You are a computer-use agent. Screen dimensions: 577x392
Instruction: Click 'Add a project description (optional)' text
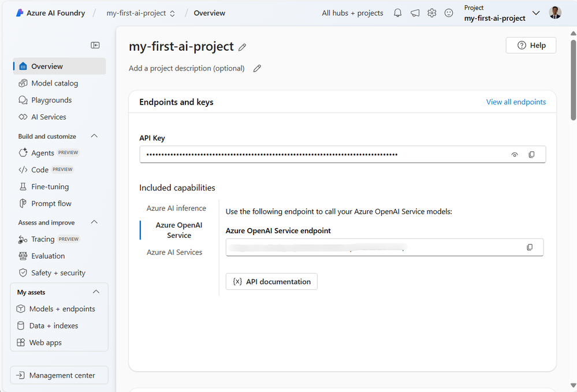pos(187,68)
